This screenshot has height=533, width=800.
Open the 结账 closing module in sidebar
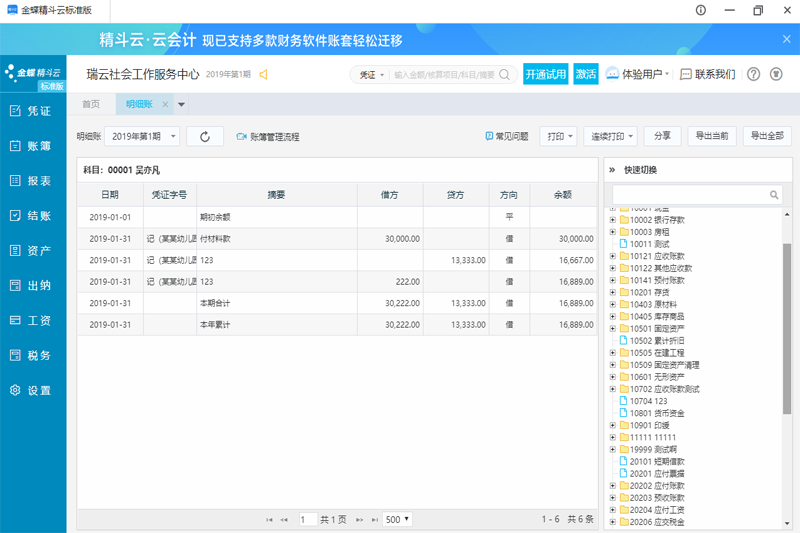(31, 216)
